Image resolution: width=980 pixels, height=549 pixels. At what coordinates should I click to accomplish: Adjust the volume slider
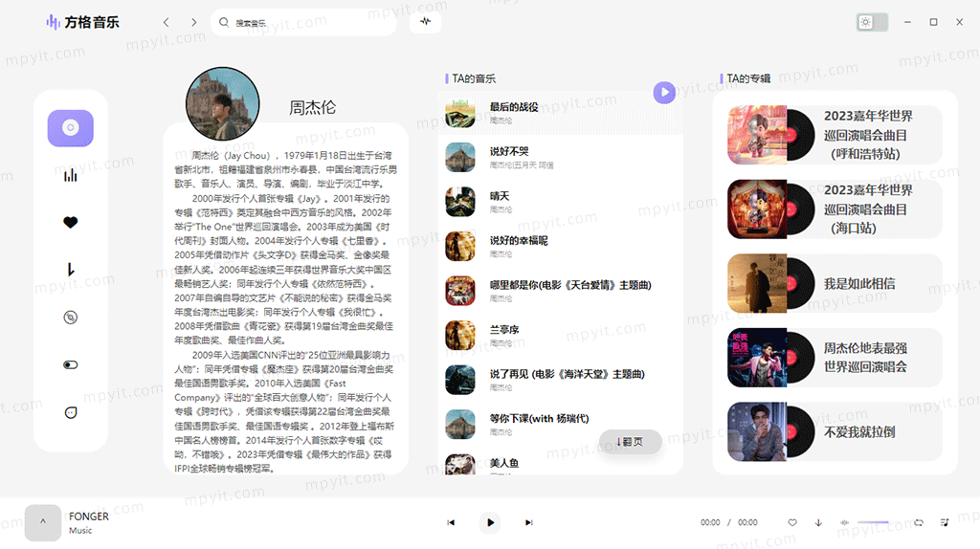[x=873, y=522]
